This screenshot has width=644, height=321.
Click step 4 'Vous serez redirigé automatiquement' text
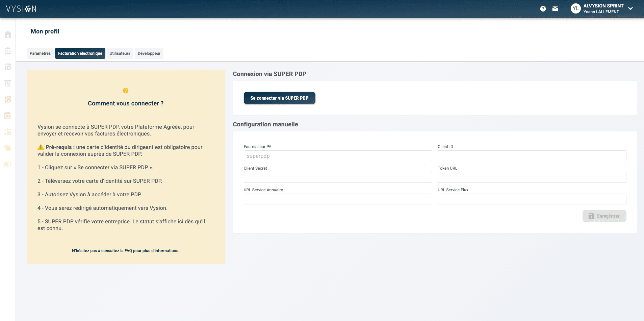[x=102, y=208]
